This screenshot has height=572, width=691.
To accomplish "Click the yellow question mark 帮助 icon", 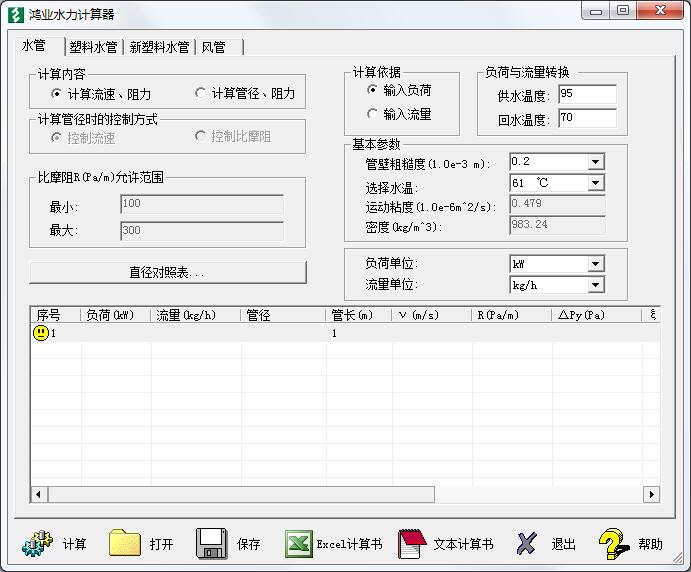I will [613, 544].
